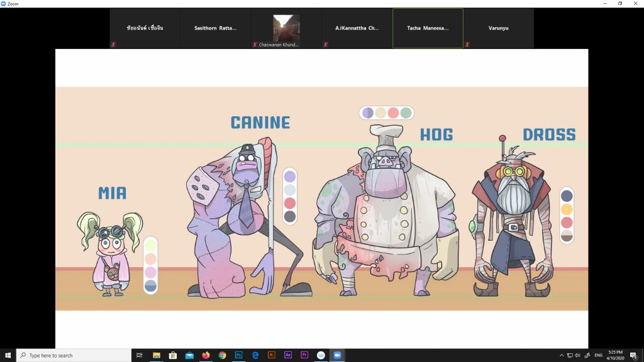This screenshot has height=362, width=644.
Task: Open Google Chrome from the taskbar
Action: [x=222, y=355]
